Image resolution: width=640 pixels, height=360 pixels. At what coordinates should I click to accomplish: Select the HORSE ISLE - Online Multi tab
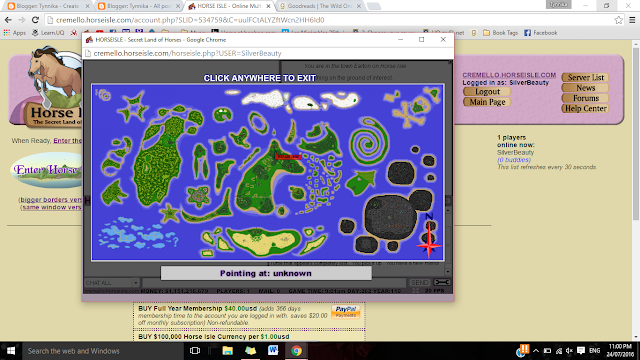tap(228, 6)
